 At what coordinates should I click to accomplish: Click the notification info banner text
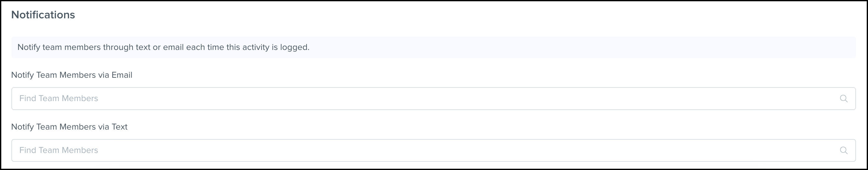pyautogui.click(x=164, y=47)
